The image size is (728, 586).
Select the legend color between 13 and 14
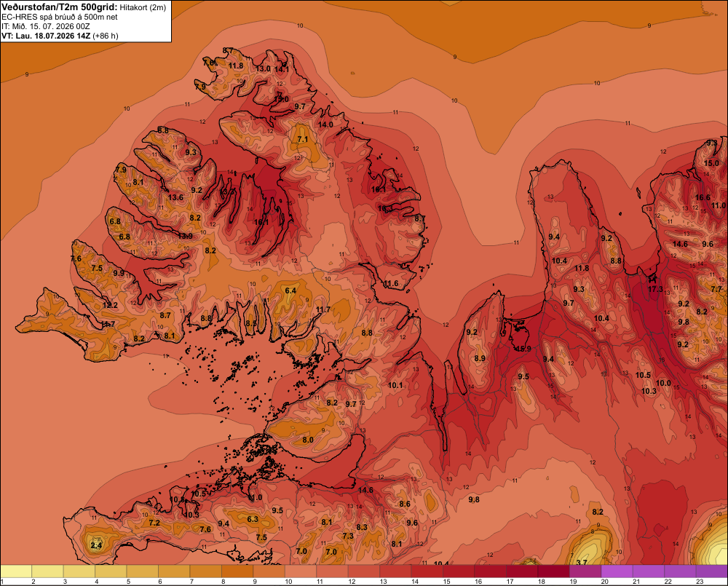click(395, 571)
